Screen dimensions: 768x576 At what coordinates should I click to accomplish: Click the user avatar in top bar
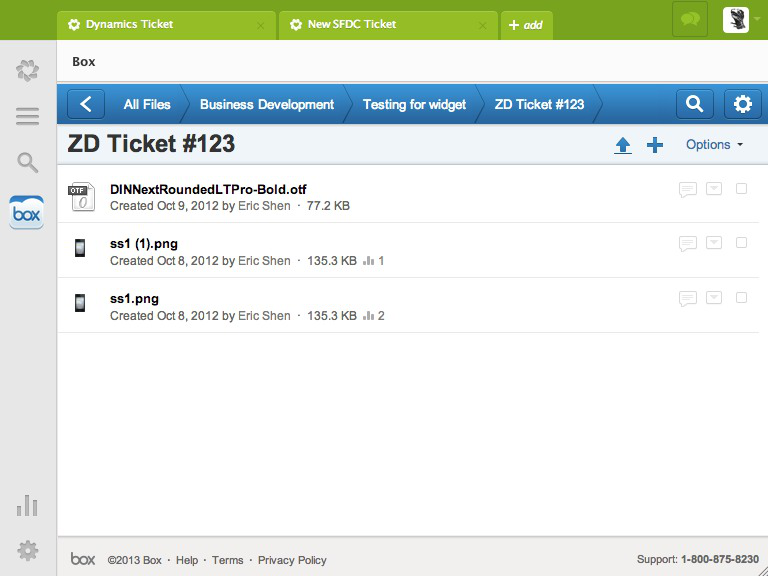click(736, 20)
